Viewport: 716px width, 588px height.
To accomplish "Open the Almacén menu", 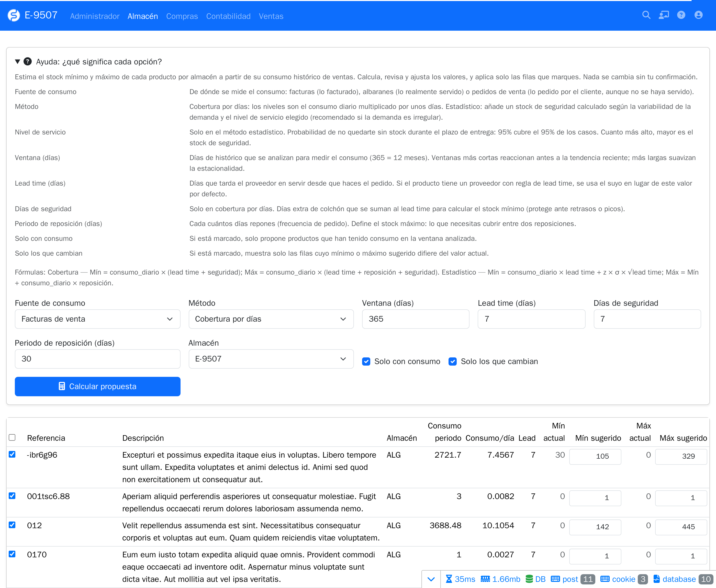I will pyautogui.click(x=143, y=16).
